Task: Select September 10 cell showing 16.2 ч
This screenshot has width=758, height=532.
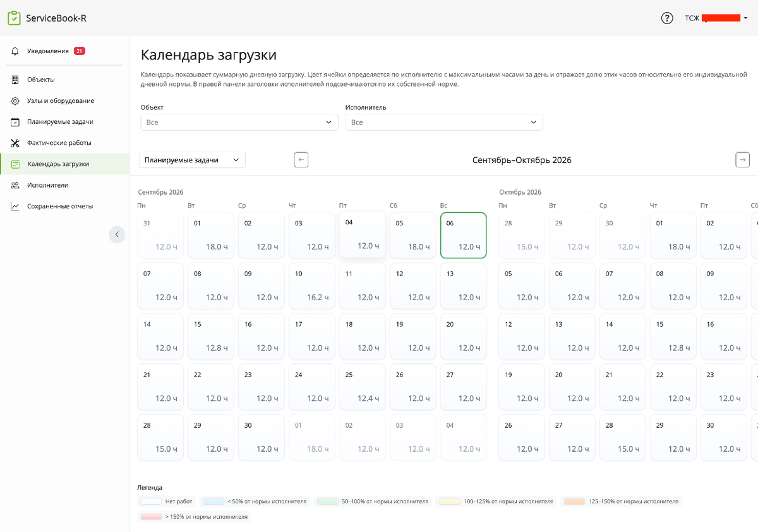Action: 311,286
